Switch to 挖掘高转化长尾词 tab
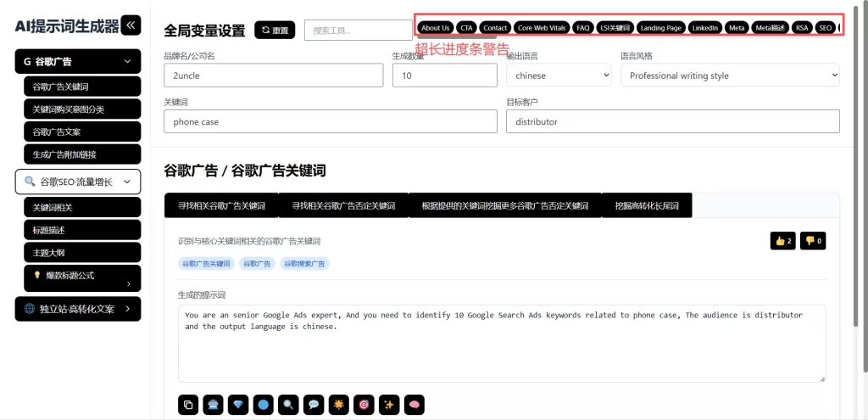The image size is (868, 420). [647, 205]
